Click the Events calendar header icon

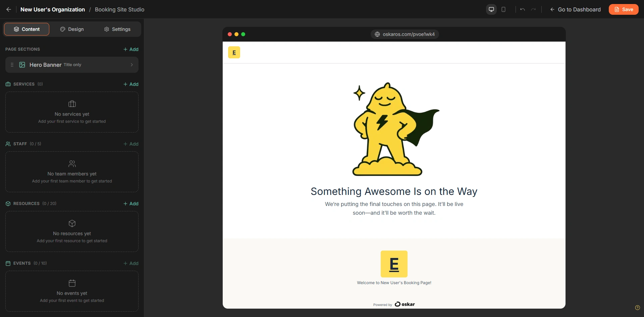point(8,263)
